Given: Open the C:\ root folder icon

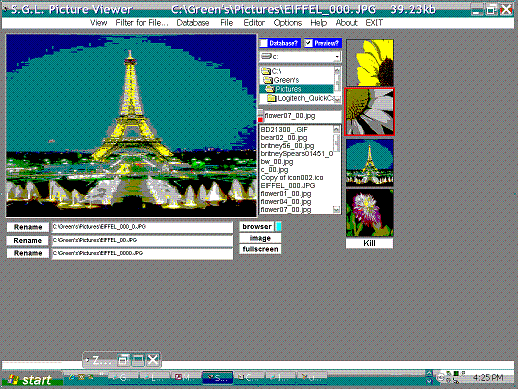Looking at the screenshot, I should click(x=266, y=71).
